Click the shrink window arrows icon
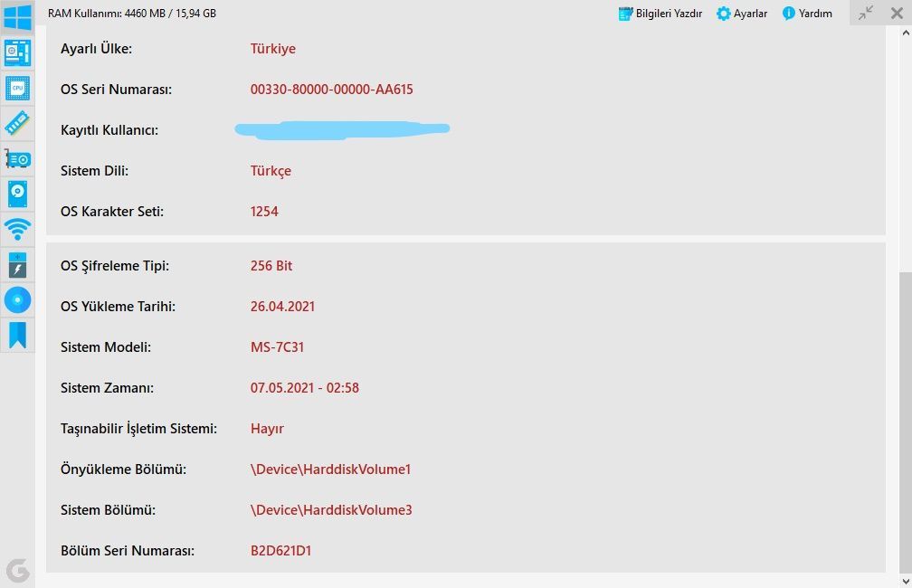 click(x=866, y=13)
